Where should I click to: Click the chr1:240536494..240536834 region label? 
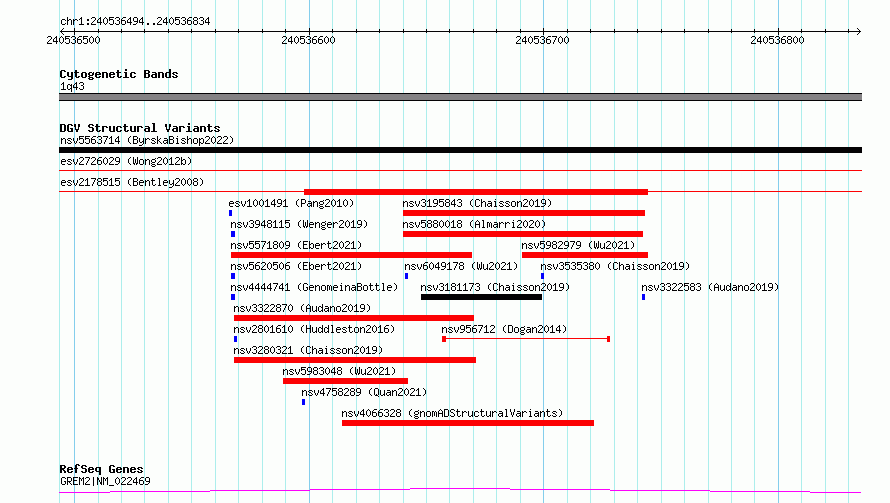pyautogui.click(x=135, y=22)
